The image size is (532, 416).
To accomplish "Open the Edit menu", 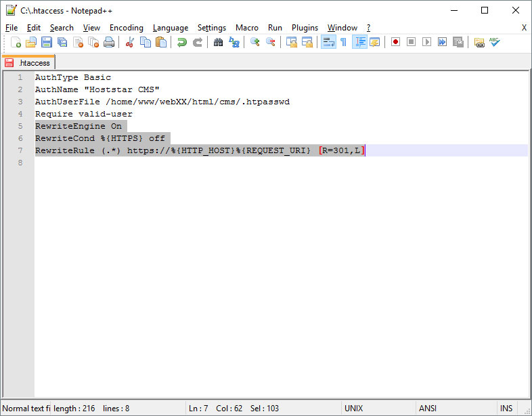I will [x=34, y=28].
